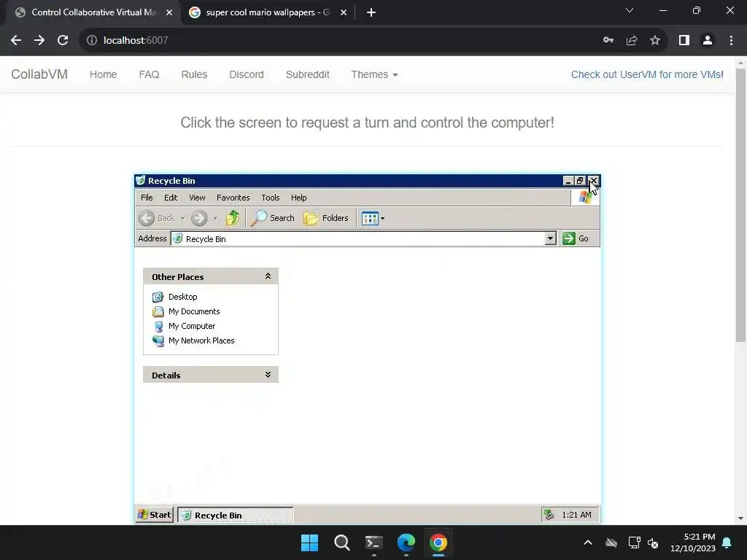Open Microsoft Edge from taskbar

click(x=406, y=542)
